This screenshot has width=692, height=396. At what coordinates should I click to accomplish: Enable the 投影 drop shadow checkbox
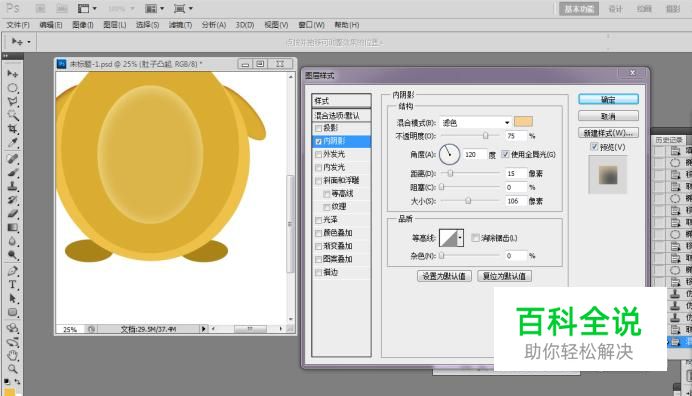click(318, 128)
